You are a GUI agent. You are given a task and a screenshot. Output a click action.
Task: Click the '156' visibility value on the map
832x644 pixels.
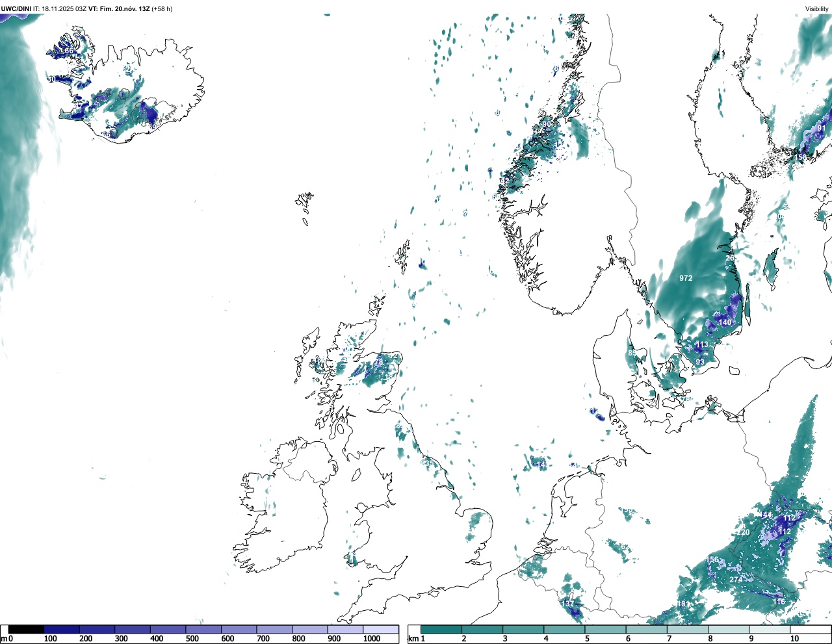(x=712, y=560)
